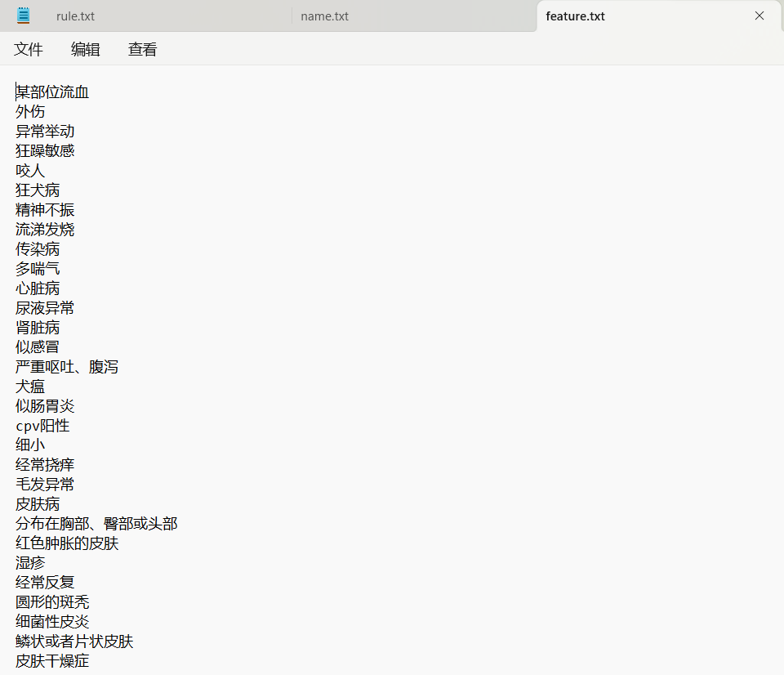
Task: Click the line 经常挠痒
Action: point(45,465)
